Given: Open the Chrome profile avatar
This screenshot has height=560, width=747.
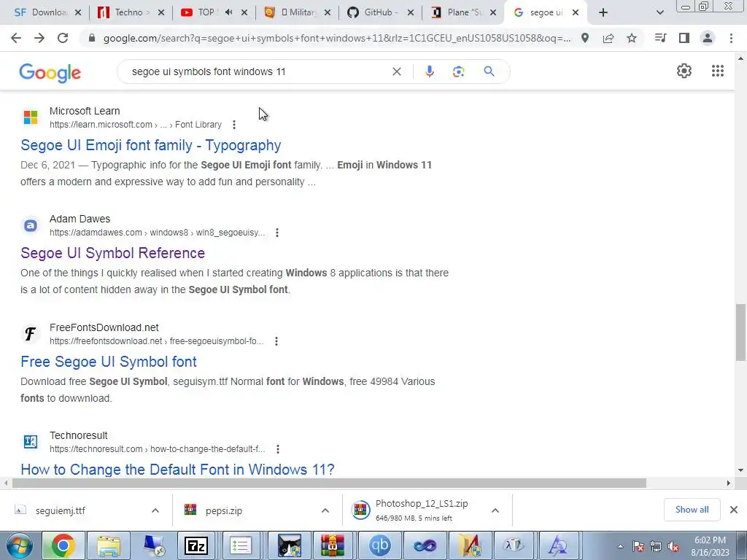Looking at the screenshot, I should 708,38.
